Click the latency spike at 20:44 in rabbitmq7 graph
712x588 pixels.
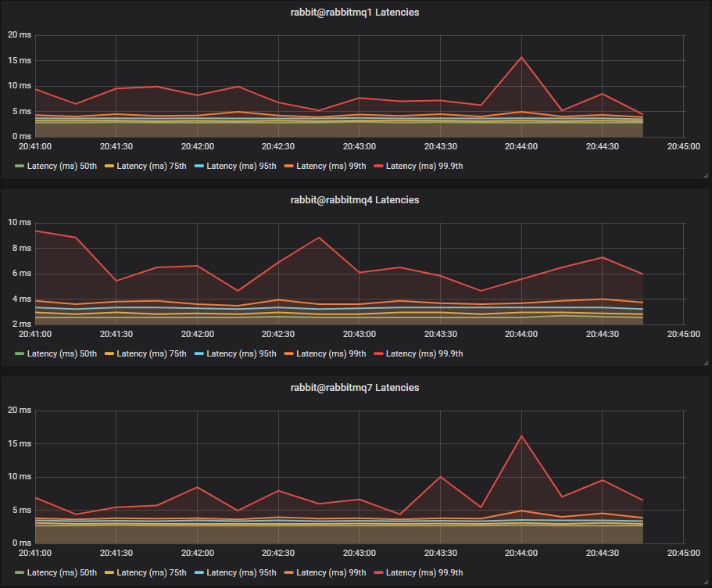[520, 437]
